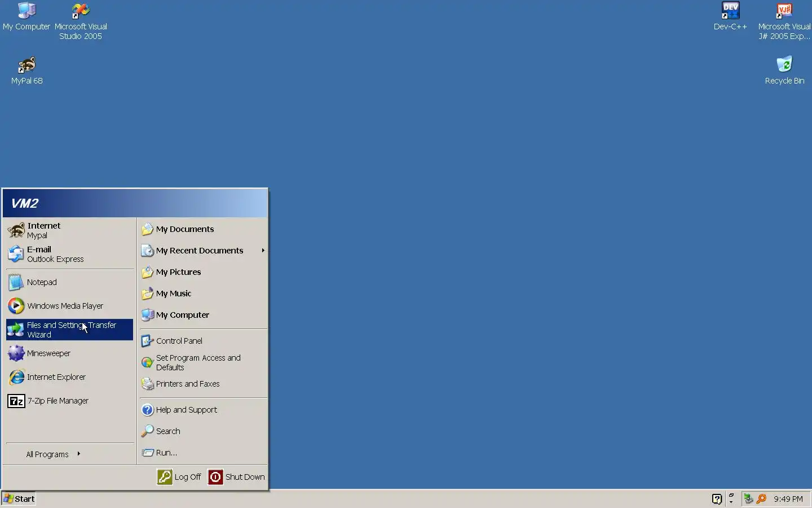Open E-mail Outlook Express entry
The width and height of the screenshot is (812, 508).
[70, 254]
